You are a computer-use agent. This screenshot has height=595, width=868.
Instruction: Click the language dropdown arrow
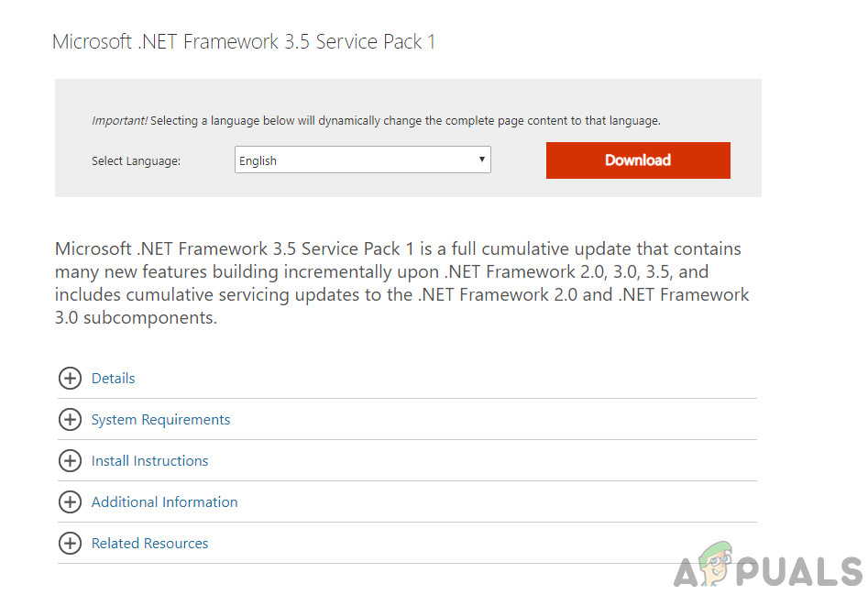[481, 160]
